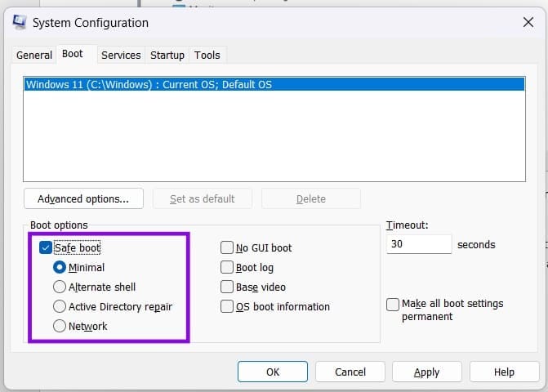Image resolution: width=548 pixels, height=392 pixels.
Task: Open the Services tab
Action: pos(121,55)
